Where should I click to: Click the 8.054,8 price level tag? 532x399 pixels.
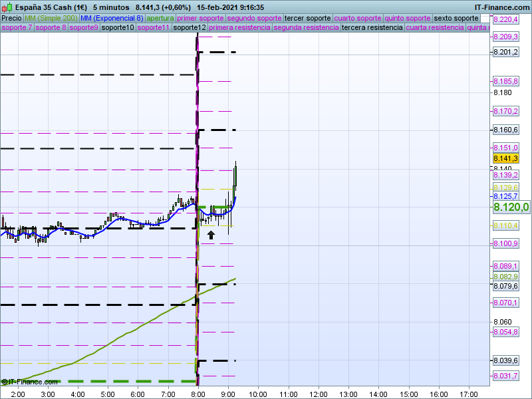pyautogui.click(x=505, y=332)
